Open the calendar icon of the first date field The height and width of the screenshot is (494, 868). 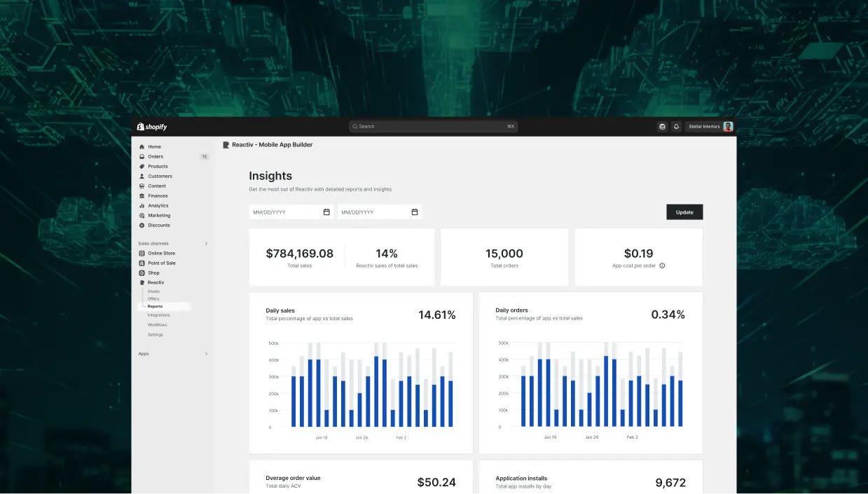point(326,212)
